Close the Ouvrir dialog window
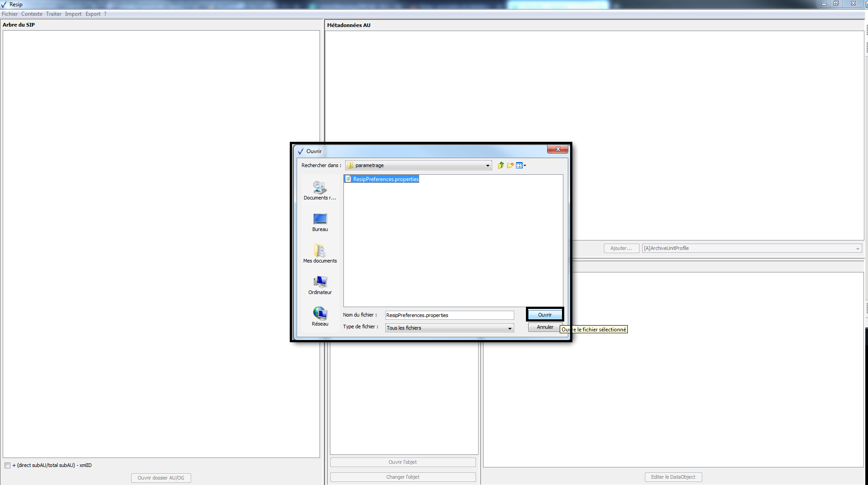868x485 pixels. (x=557, y=150)
